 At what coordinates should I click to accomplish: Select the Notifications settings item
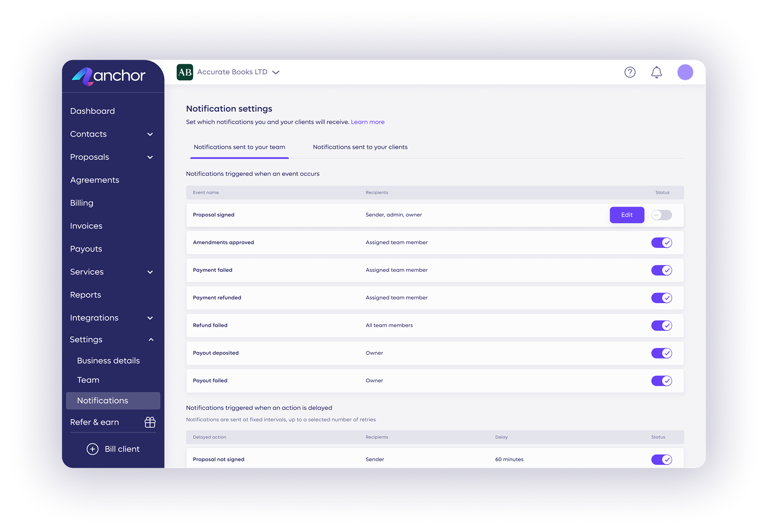[113, 401]
